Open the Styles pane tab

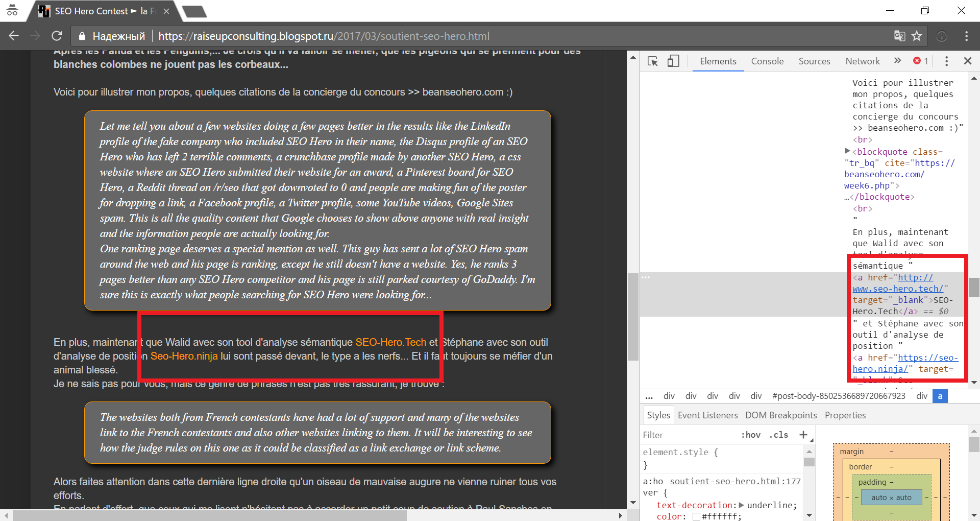tap(658, 415)
